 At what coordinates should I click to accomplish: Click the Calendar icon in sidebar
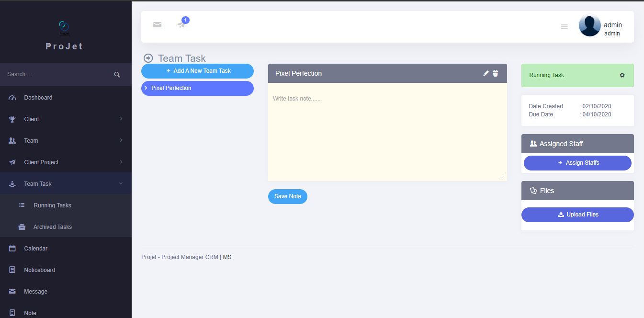(12, 249)
